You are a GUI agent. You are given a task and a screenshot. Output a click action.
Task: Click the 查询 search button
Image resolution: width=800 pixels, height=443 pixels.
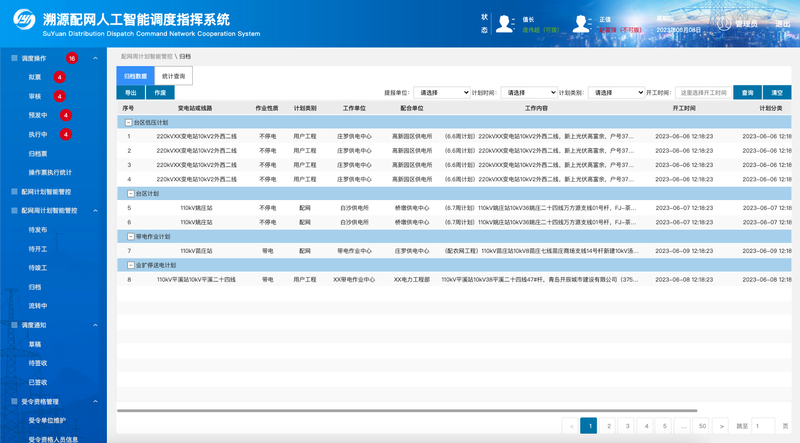tap(747, 92)
